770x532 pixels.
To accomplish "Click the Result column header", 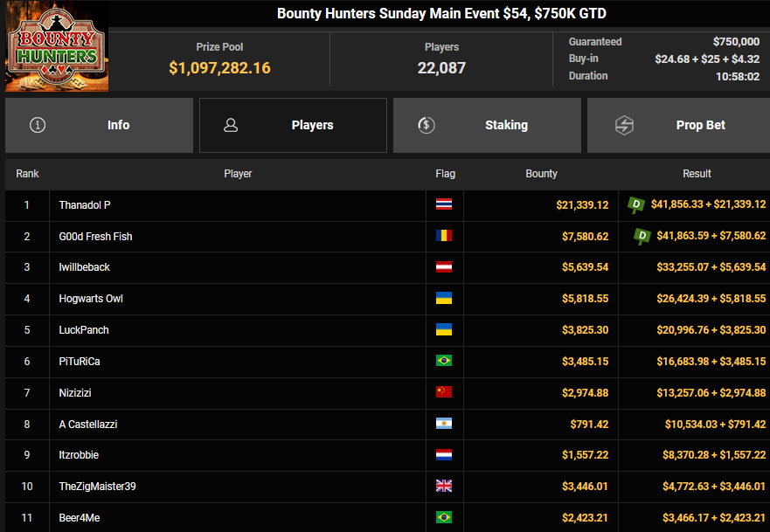I will 697,174.
